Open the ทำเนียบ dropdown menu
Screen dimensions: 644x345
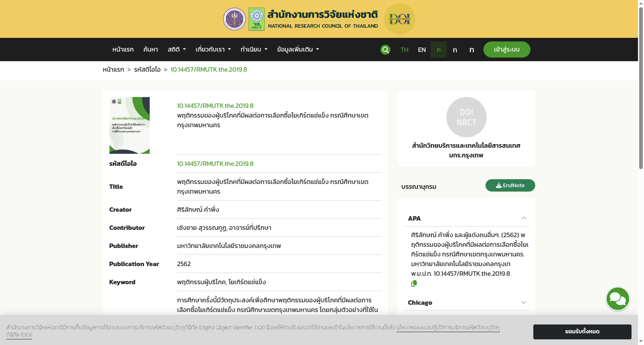pyautogui.click(x=254, y=49)
